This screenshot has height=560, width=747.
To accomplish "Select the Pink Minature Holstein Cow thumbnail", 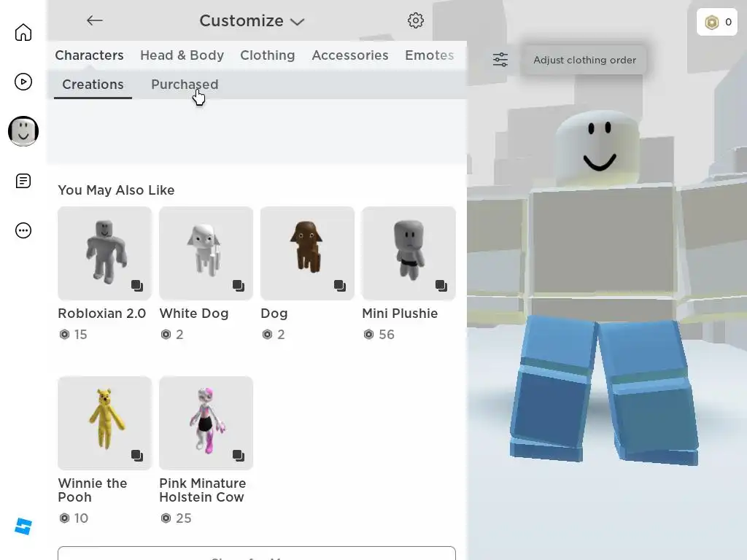I will pos(206,423).
